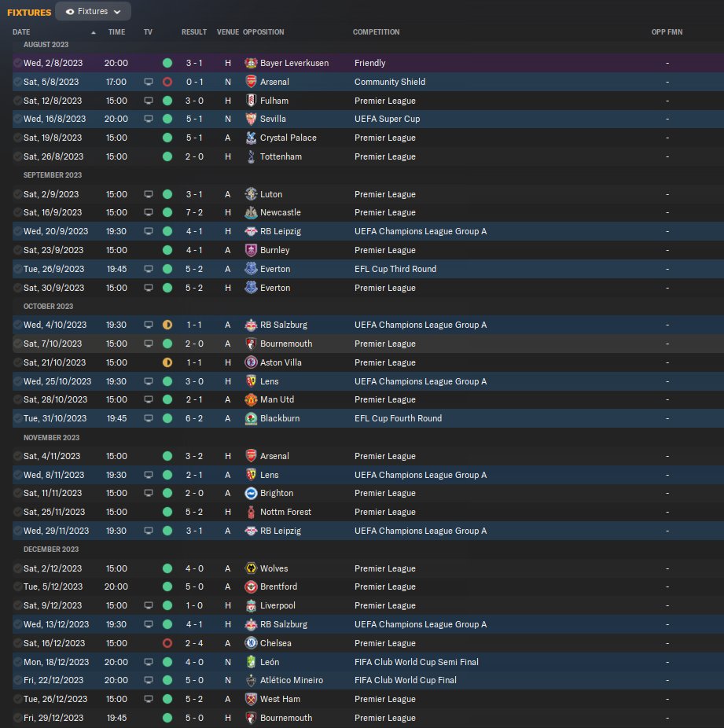
Task: Click the Luton club badge
Action: 251,194
